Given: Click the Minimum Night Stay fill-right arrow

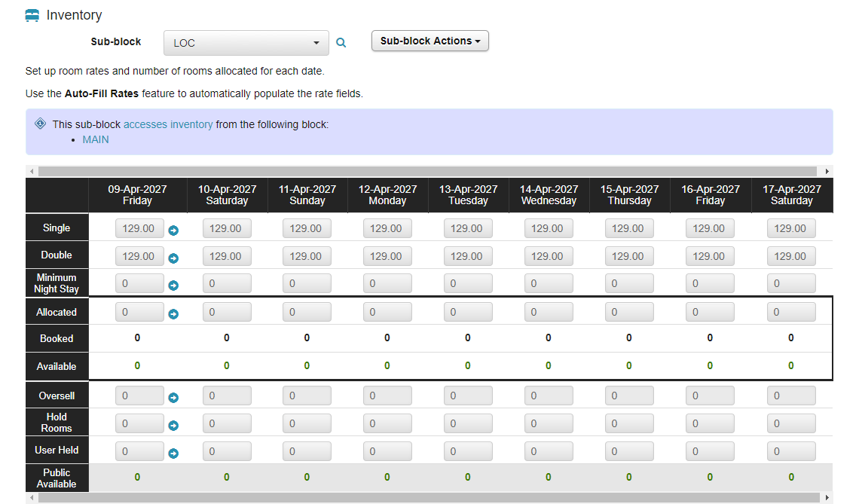Looking at the screenshot, I should click(x=173, y=286).
